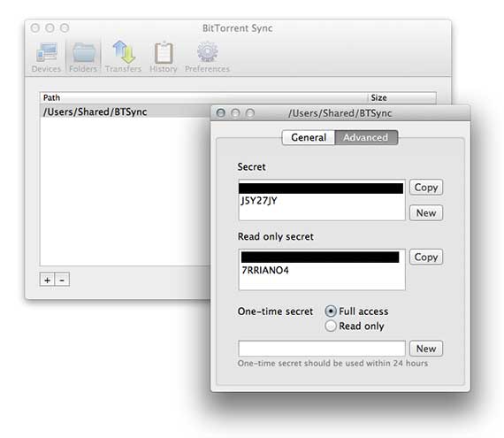Select the Folders toolbar icon
The width and height of the screenshot is (504, 438).
click(x=83, y=57)
